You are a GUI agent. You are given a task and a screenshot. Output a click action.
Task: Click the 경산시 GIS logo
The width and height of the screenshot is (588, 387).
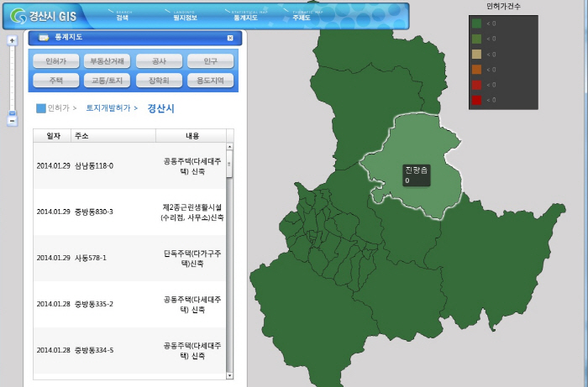[x=44, y=16]
